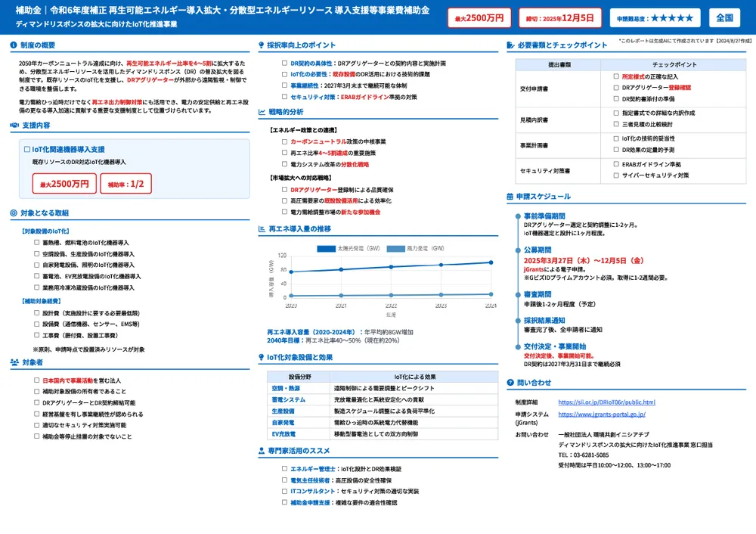This screenshot has width=756, height=534.
Task: Click the 風力発電 (GW) legend swatch
Action: 396,249
